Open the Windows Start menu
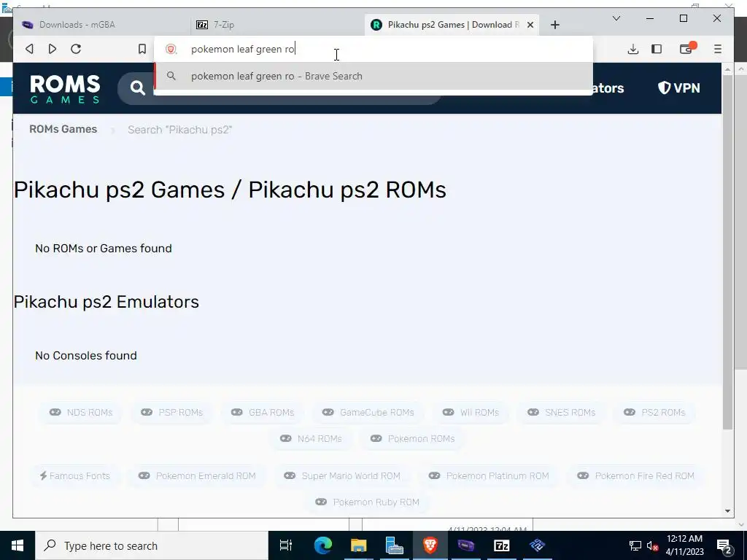This screenshot has height=560, width=747. tap(18, 545)
